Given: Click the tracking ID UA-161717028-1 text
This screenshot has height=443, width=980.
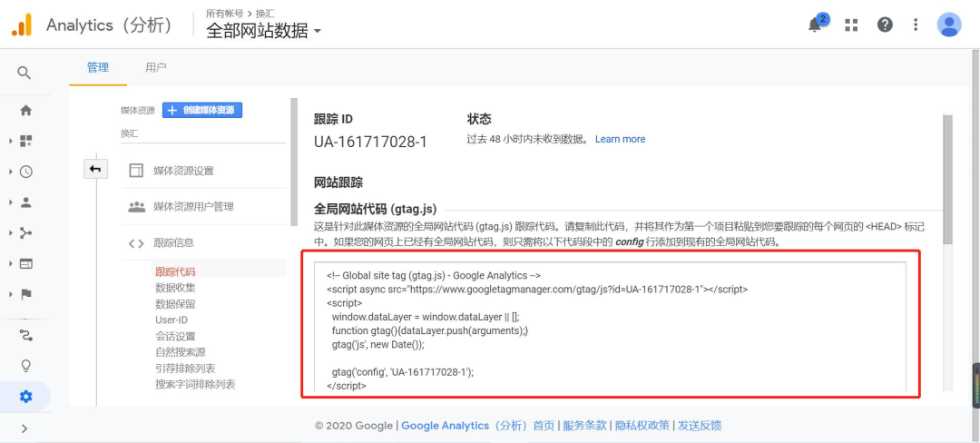Looking at the screenshot, I should pyautogui.click(x=370, y=143).
